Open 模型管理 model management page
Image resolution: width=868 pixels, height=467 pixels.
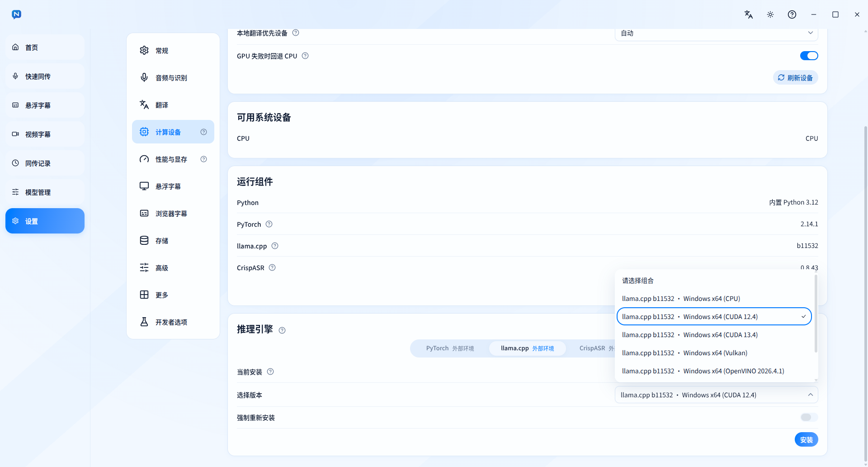point(45,192)
